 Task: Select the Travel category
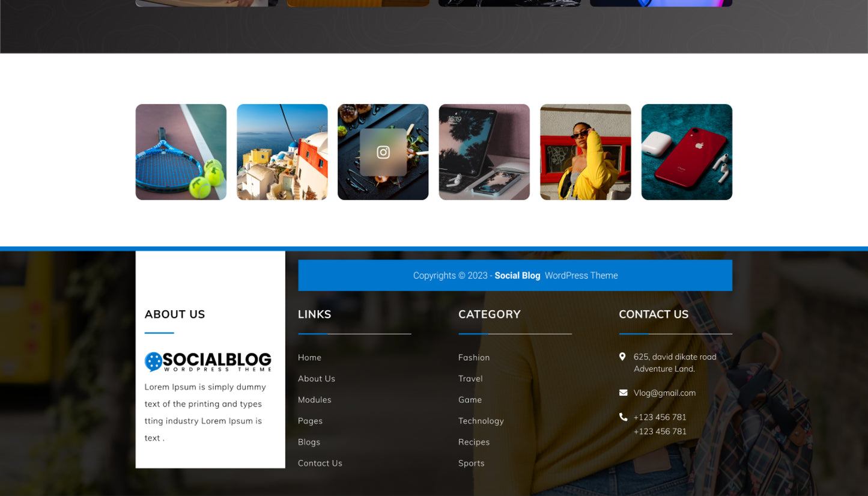[x=470, y=378]
